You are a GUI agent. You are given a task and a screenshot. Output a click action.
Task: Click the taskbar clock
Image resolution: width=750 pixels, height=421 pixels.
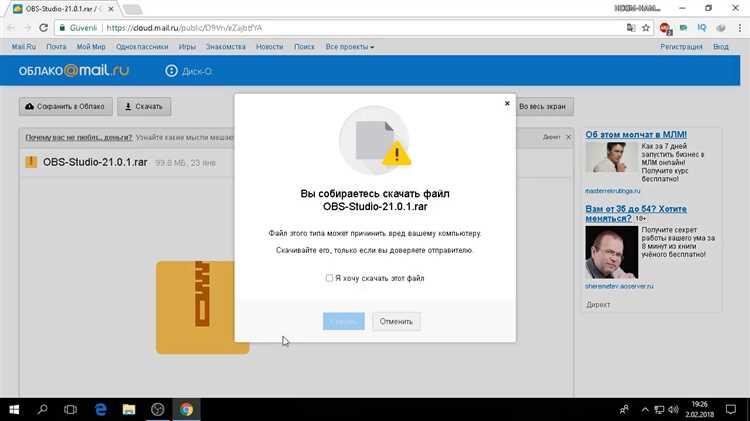tap(699, 410)
